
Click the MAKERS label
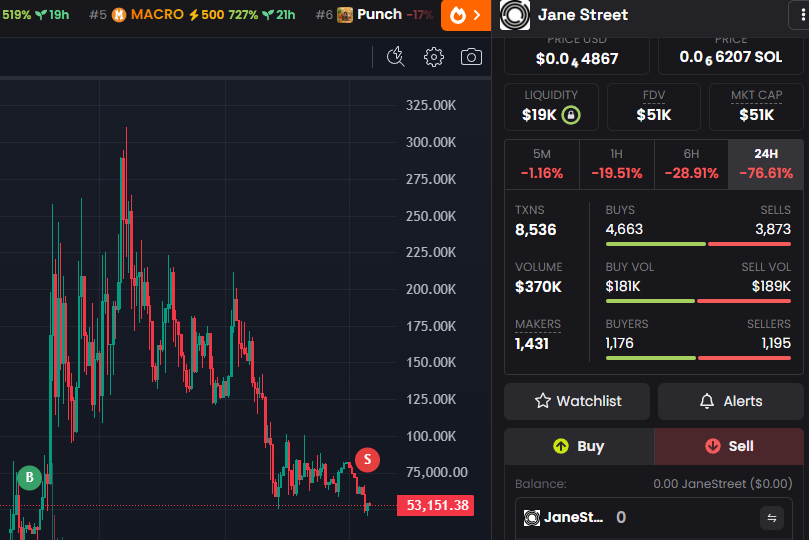538,324
